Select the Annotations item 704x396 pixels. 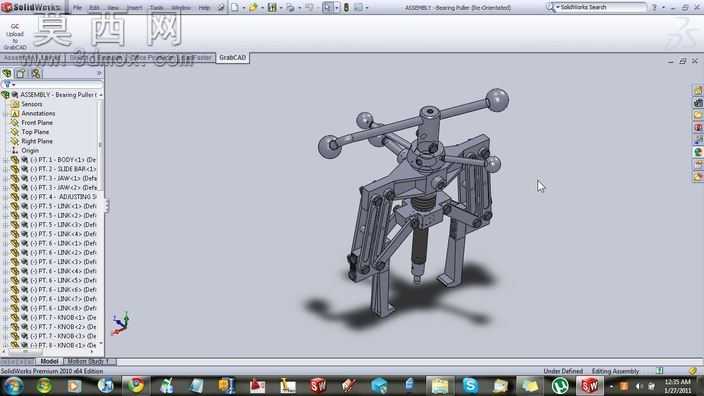38,114
